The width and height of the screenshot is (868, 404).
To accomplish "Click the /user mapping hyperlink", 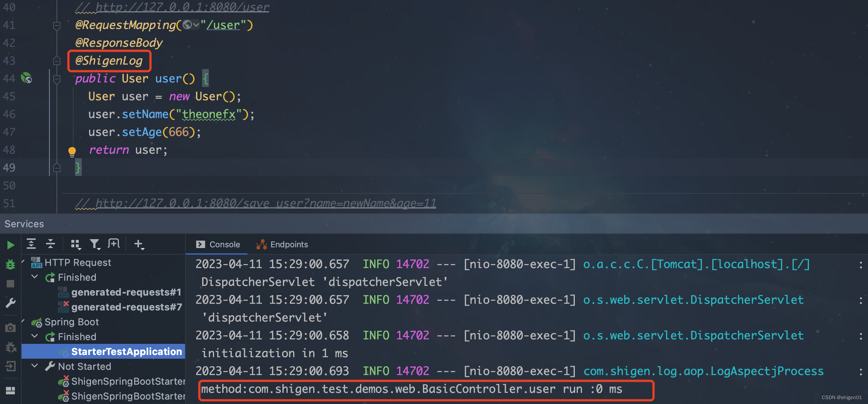I will tap(223, 25).
